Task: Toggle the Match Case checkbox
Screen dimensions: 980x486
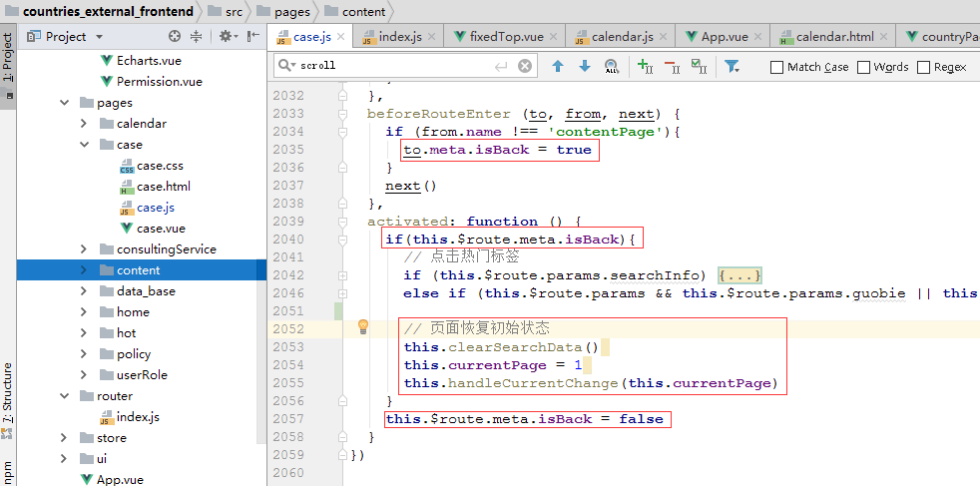Action: click(x=776, y=67)
